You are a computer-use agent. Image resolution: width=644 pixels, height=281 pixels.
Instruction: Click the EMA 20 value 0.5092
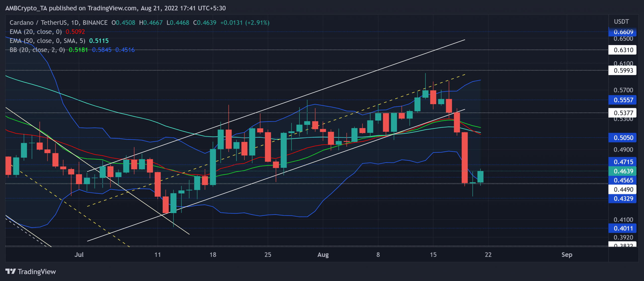click(75, 32)
